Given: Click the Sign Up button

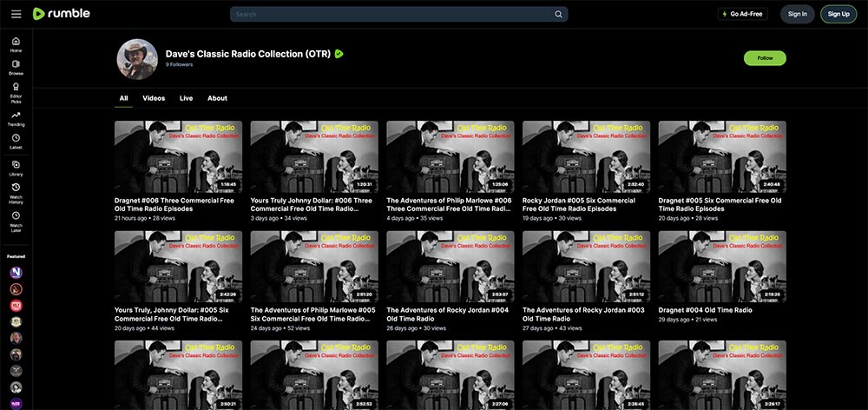Looking at the screenshot, I should pos(838,14).
